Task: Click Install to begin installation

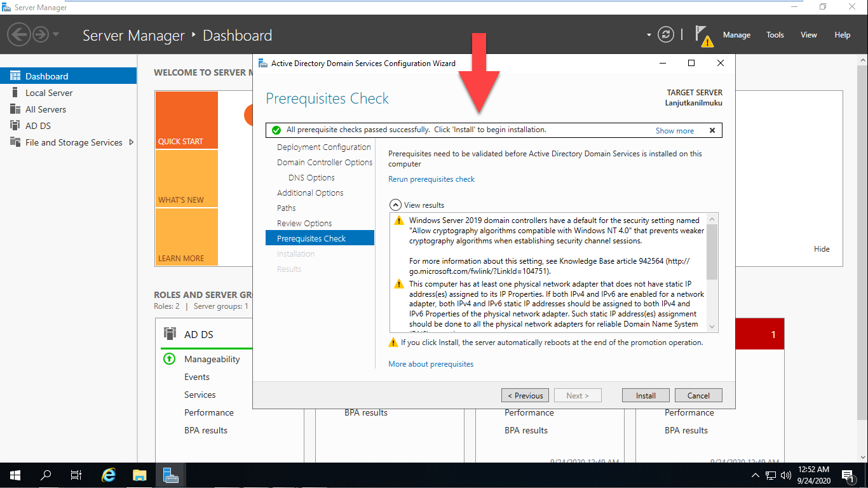Action: [x=646, y=395]
